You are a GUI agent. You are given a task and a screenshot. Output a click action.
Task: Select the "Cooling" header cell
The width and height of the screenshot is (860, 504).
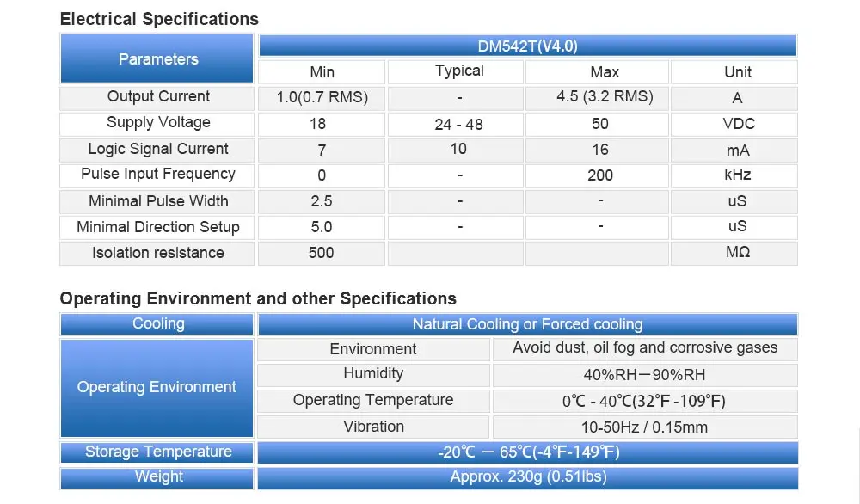157,324
